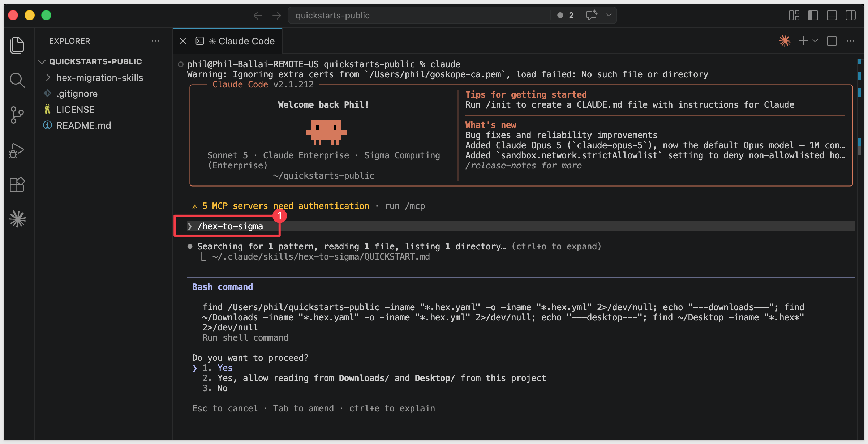
Task: Open the .gitignore file
Action: (77, 94)
